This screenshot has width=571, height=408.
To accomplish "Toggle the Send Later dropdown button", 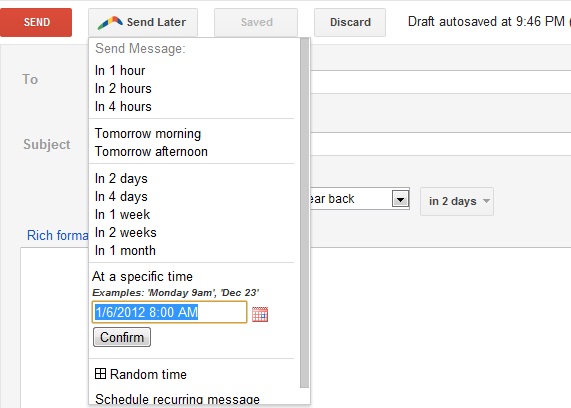I will tap(143, 22).
